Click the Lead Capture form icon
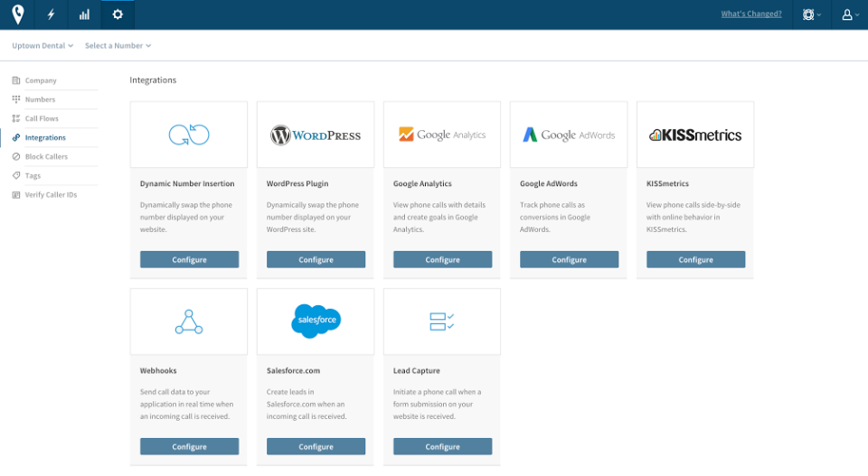Image resolution: width=868 pixels, height=476 pixels. (442, 322)
